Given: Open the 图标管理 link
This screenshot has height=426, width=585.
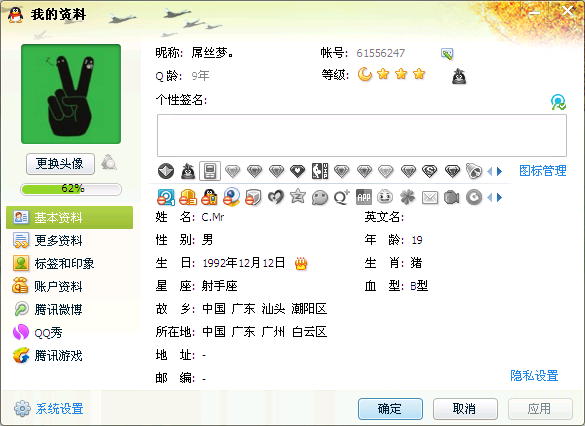Looking at the screenshot, I should [x=543, y=171].
